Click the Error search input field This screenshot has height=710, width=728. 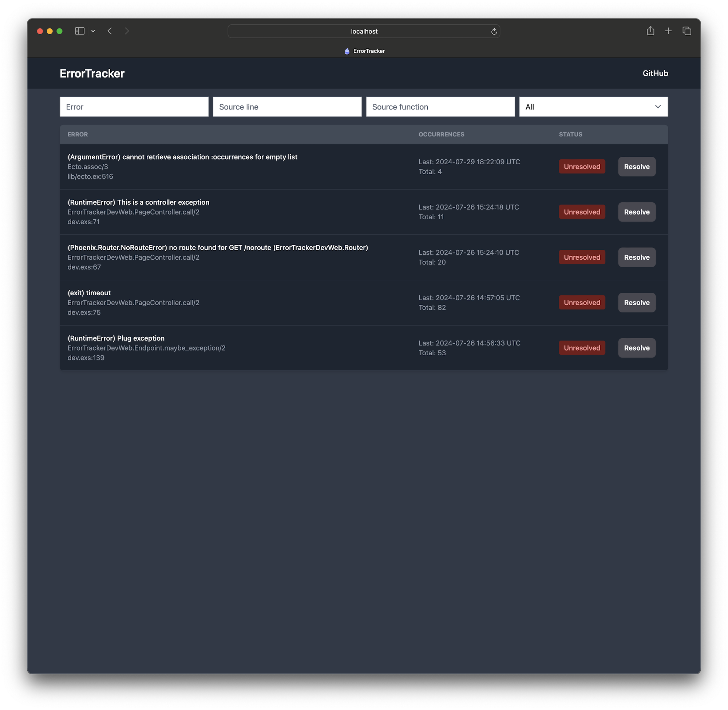point(133,106)
